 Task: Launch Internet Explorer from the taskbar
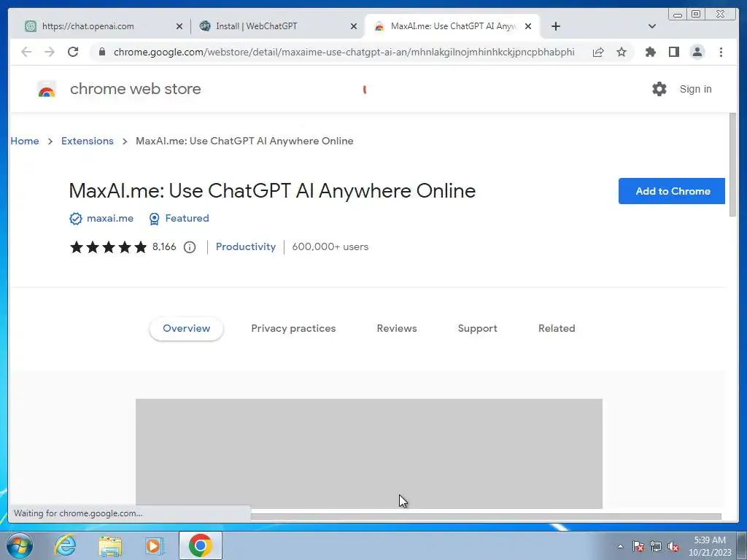click(65, 545)
